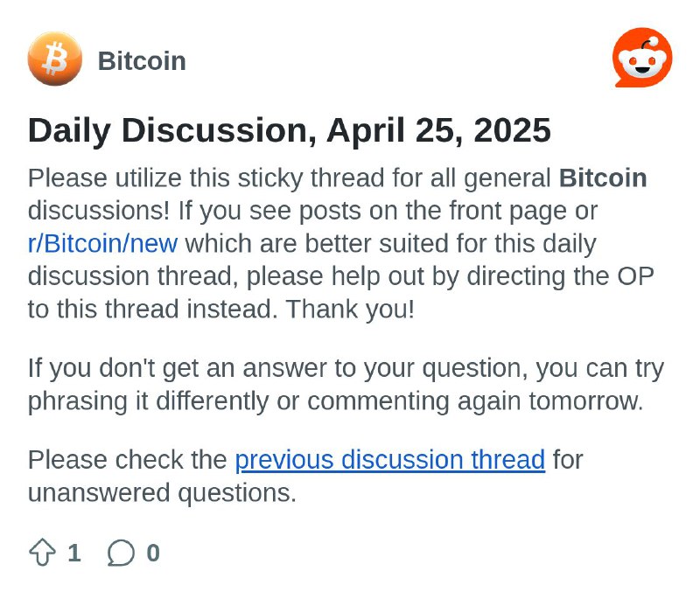Click the line about directing the OP
Screen dimensions: 700x599
coord(341,276)
